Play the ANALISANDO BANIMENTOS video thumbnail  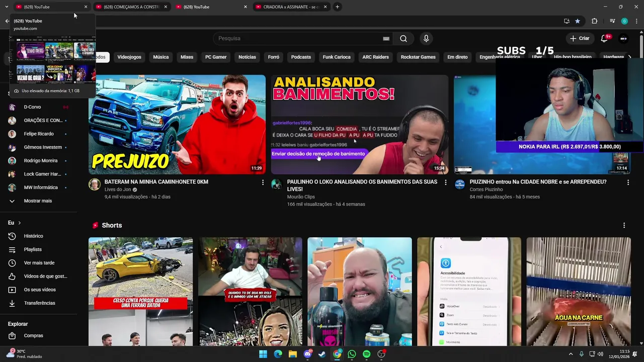(359, 124)
